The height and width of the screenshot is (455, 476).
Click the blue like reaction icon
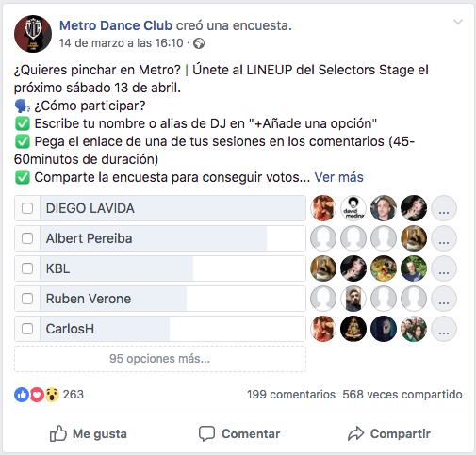[x=22, y=395]
